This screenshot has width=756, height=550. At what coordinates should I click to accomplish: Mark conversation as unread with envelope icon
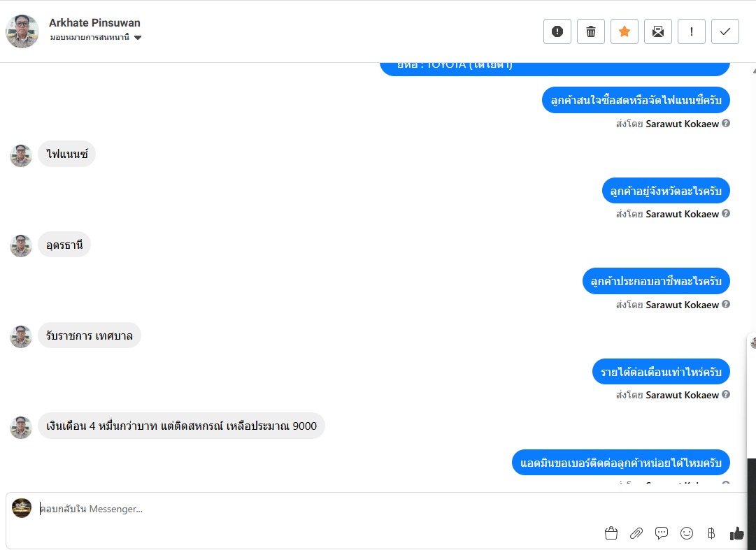pos(657,31)
